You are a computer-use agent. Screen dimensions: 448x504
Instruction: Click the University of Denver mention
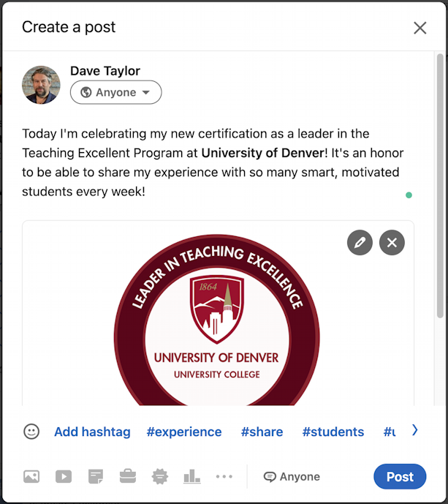click(262, 153)
